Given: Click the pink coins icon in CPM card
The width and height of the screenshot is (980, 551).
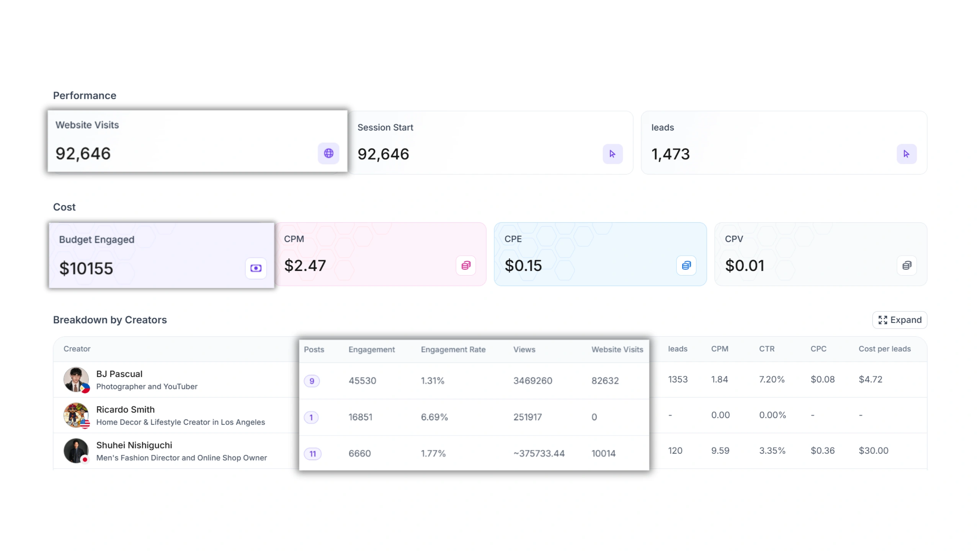Looking at the screenshot, I should click(x=466, y=266).
